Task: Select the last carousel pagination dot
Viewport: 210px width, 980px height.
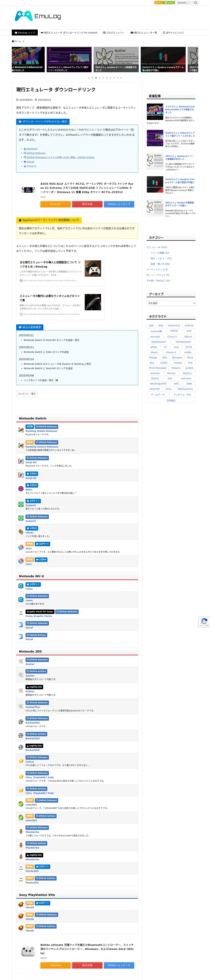Action: point(121,78)
